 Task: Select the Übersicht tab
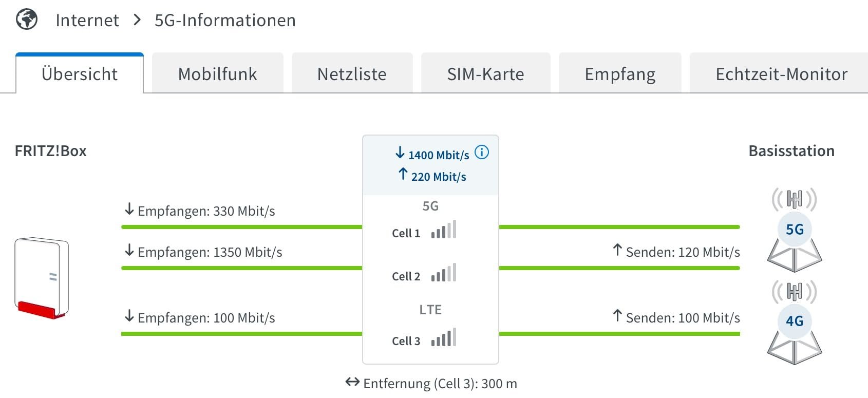(x=80, y=74)
